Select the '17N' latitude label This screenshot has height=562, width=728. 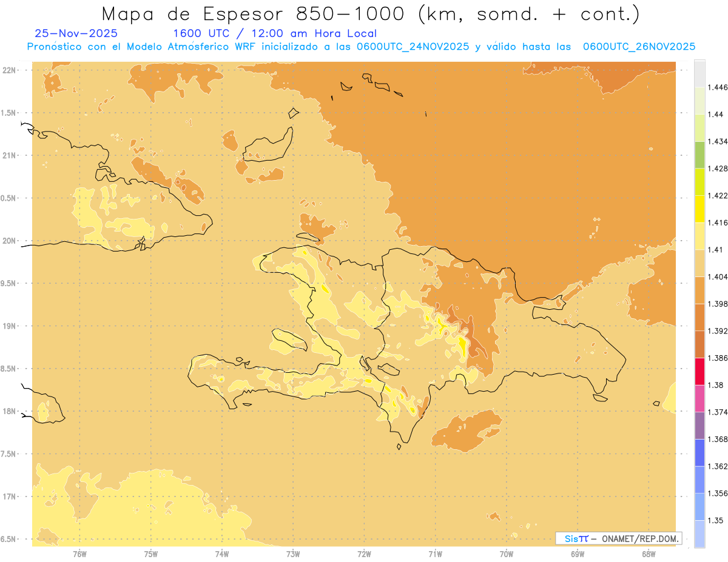10,497
